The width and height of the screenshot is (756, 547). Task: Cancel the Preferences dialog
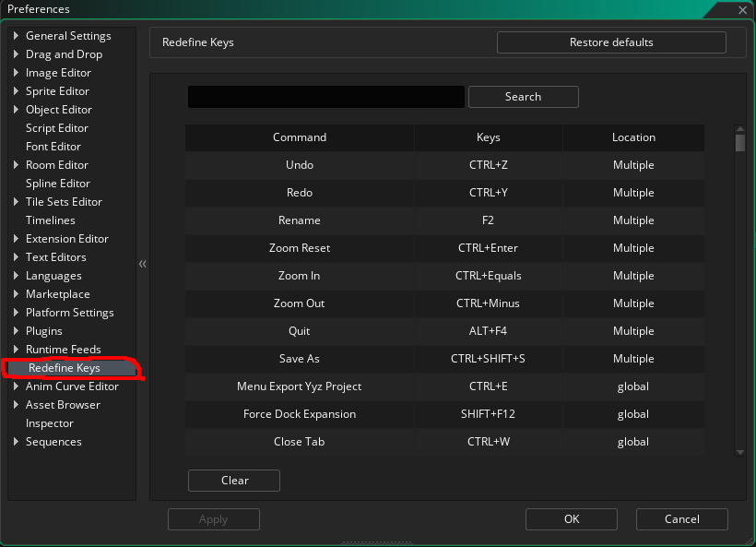pyautogui.click(x=681, y=519)
